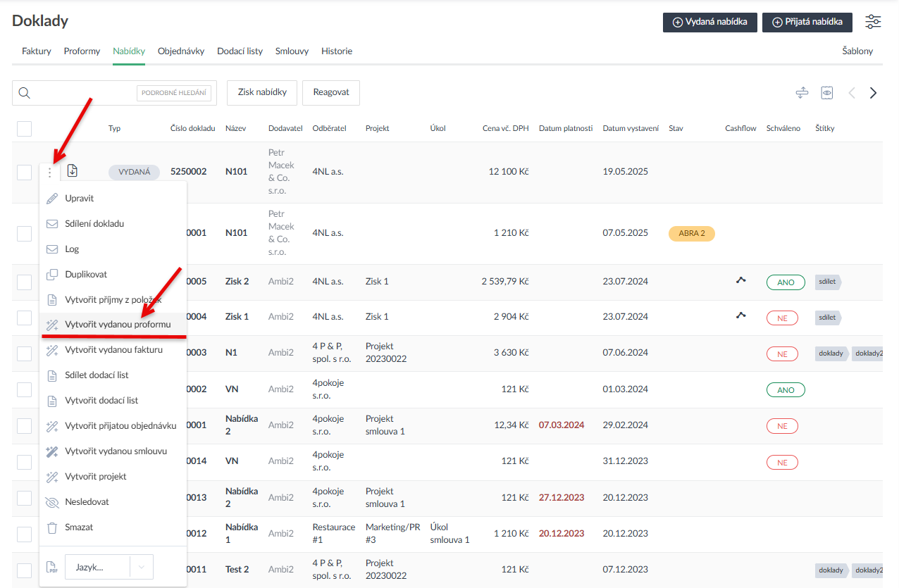
Task: Switch to the Objednávky tab
Action: pyautogui.click(x=181, y=51)
